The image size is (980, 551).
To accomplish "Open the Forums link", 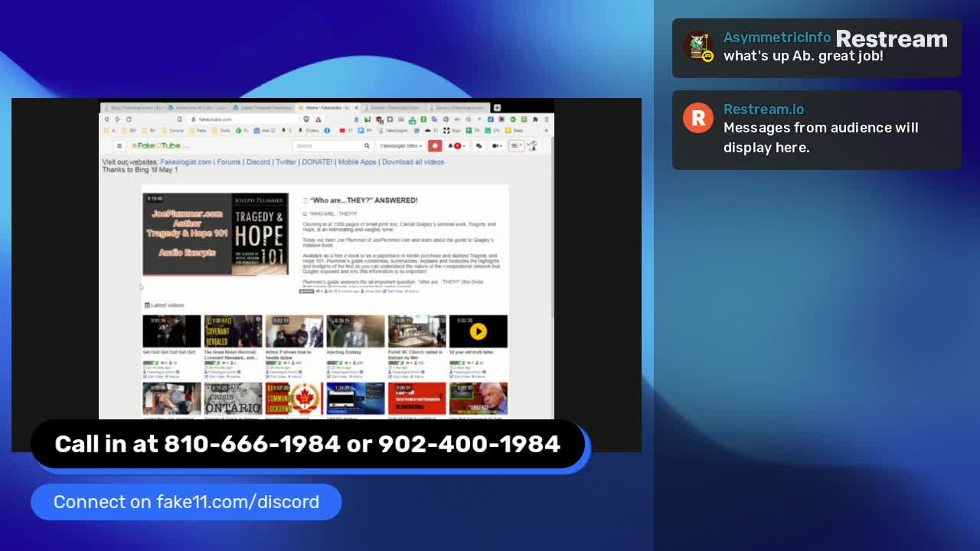I will tap(228, 162).
